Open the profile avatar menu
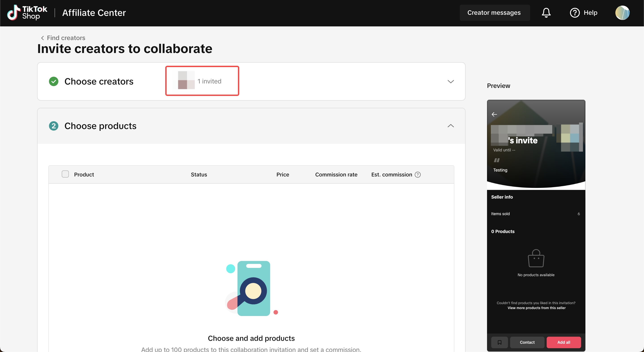 click(622, 13)
